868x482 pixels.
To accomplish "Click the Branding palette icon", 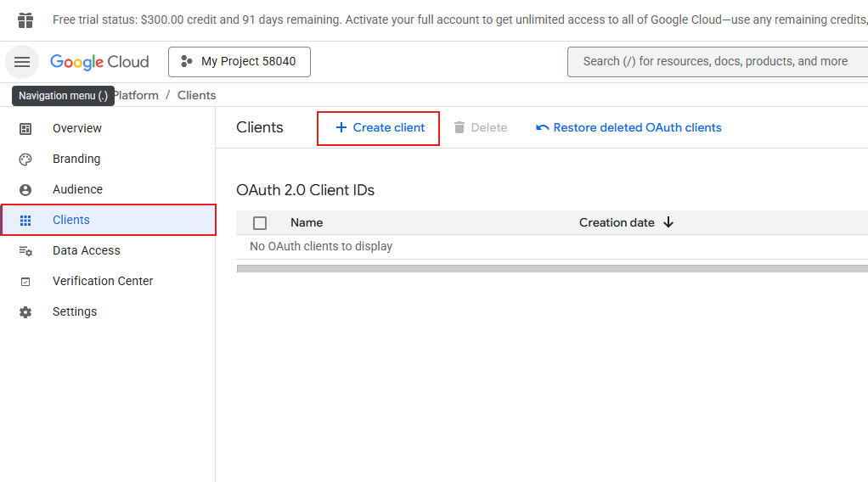I will pos(25,160).
